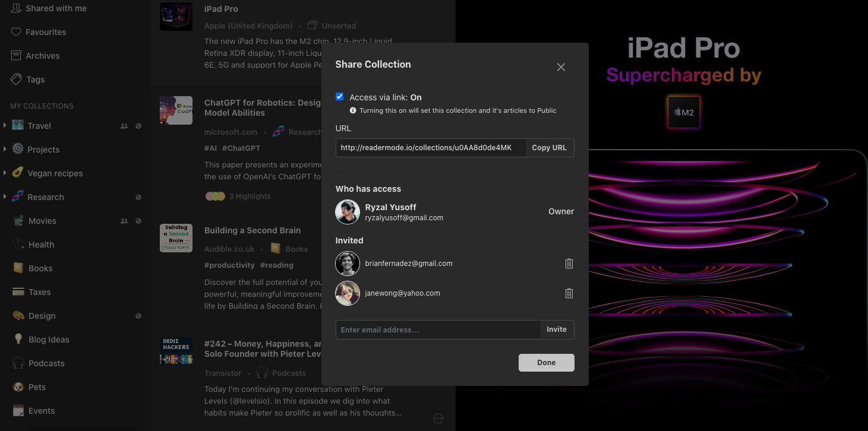This screenshot has height=431, width=868.
Task: Click janewong's avatar picture
Action: click(x=348, y=293)
